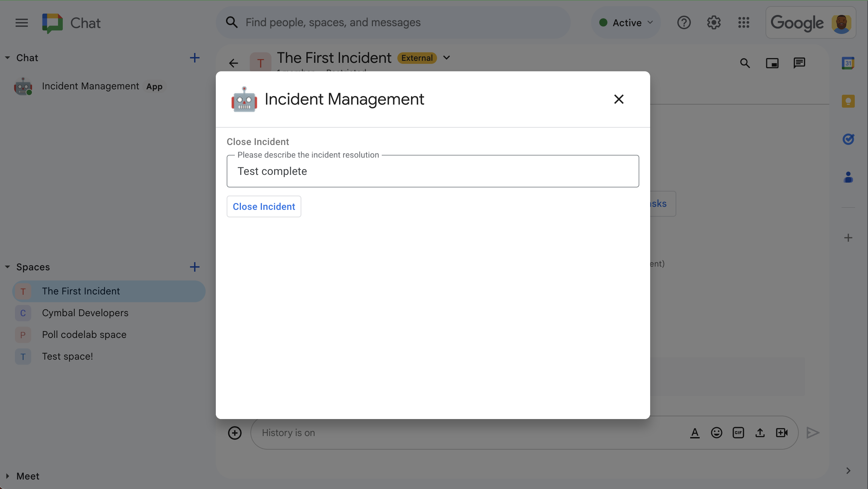The width and height of the screenshot is (868, 489).
Task: Click the tasks icon on right sidebar
Action: click(x=848, y=138)
